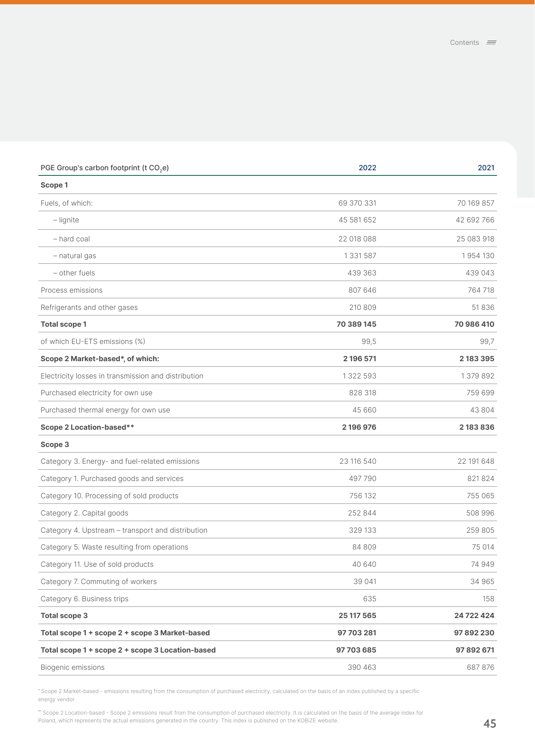Click 'Electricity losses in transmission and distribution'
The width and height of the screenshot is (535, 756).
click(122, 376)
